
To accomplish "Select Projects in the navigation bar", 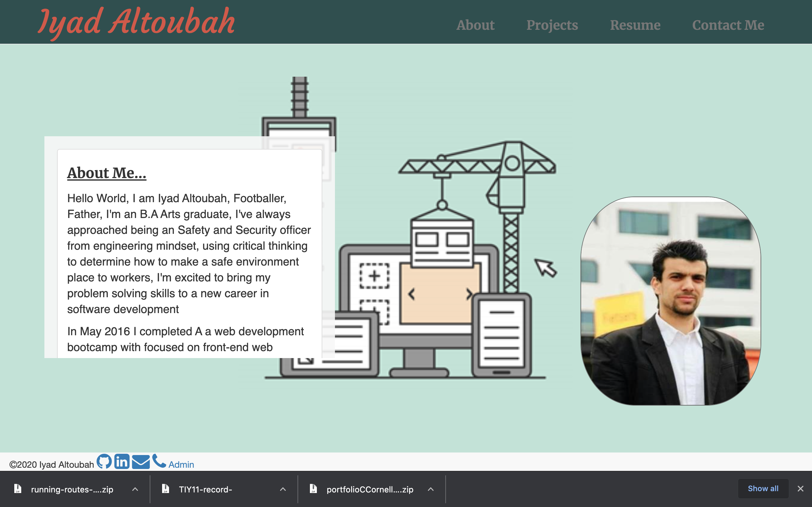I will [552, 25].
